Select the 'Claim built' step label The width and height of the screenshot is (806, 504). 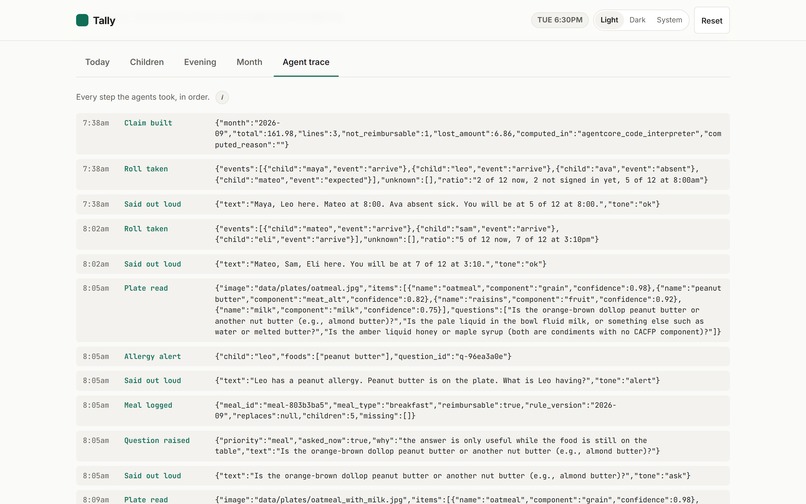(x=148, y=123)
